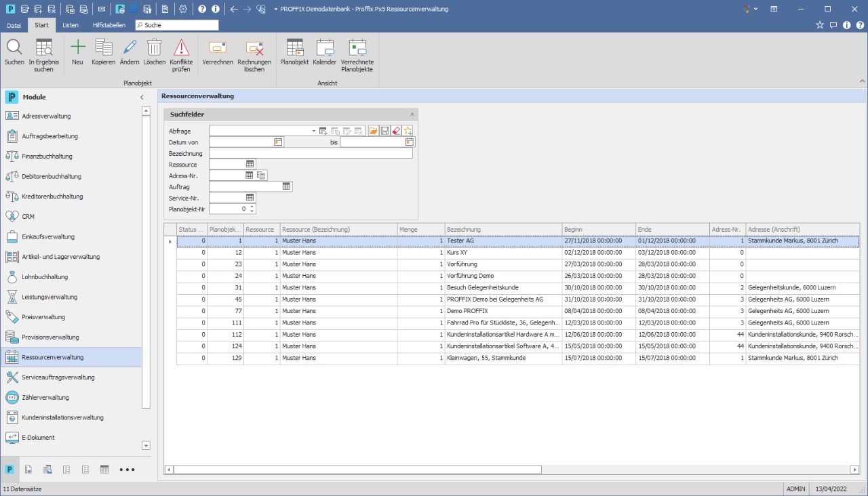Image resolution: width=868 pixels, height=496 pixels.
Task: Open Service-Nr. lookup table icon
Action: pos(250,197)
